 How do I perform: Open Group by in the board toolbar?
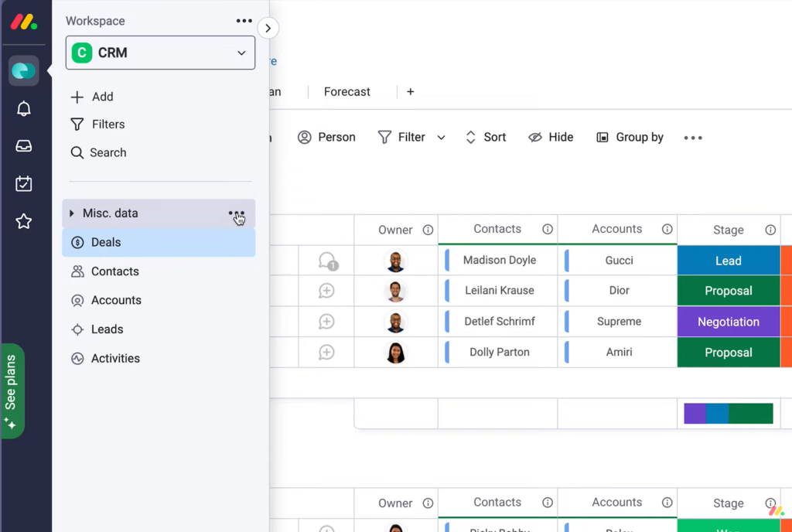(x=630, y=137)
